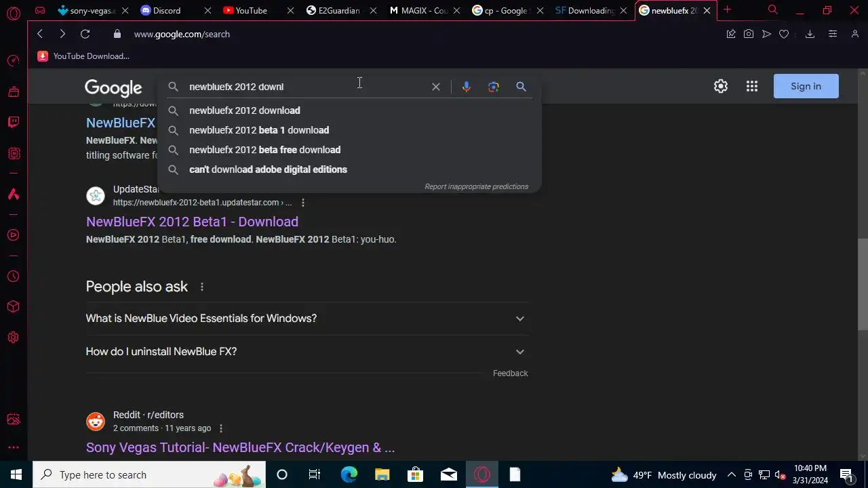Screen dimensions: 868x488
Task: Switch to the YouTube tab
Action: point(251,10)
